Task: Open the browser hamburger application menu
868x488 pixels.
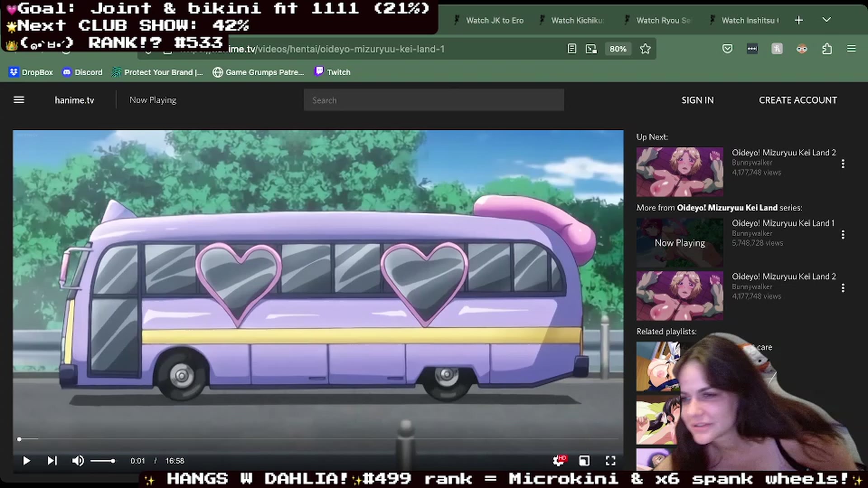Action: click(x=851, y=49)
